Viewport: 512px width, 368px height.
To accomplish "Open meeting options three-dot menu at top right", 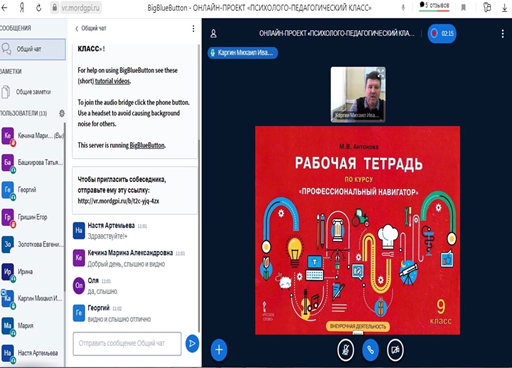I will [503, 34].
